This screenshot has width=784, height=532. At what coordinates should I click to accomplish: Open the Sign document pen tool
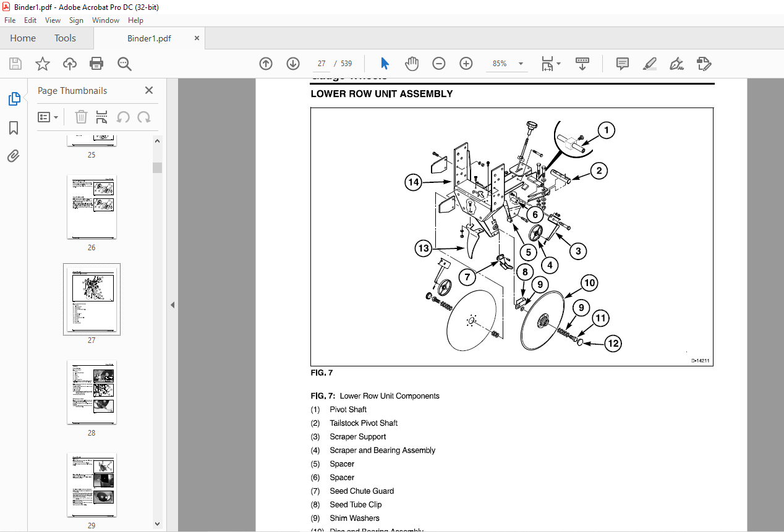(676, 64)
